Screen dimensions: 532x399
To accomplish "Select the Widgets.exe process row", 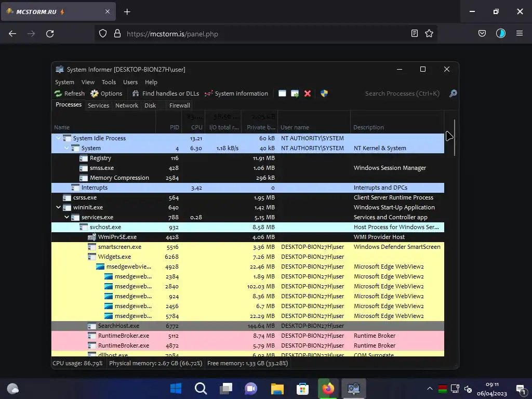I will pyautogui.click(x=248, y=257).
